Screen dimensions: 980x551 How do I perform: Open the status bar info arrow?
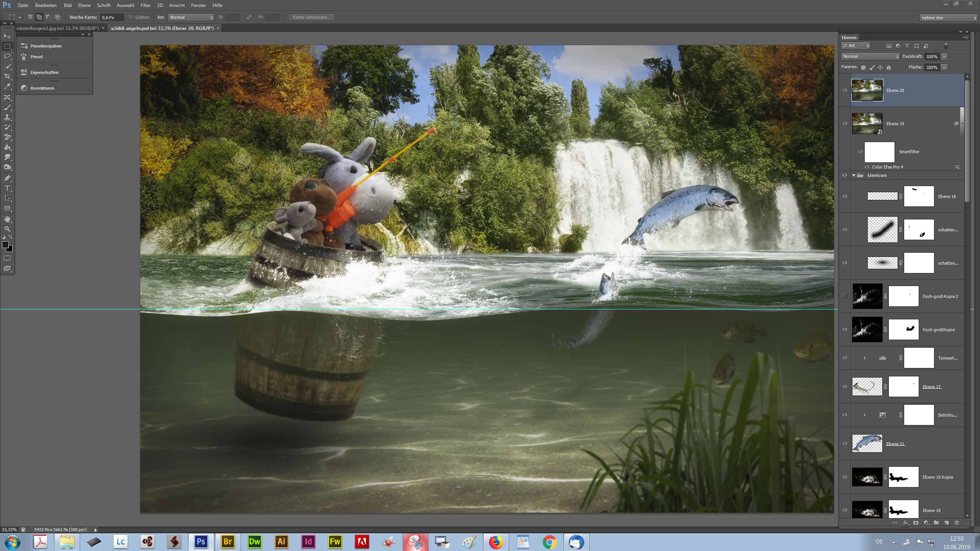click(95, 530)
